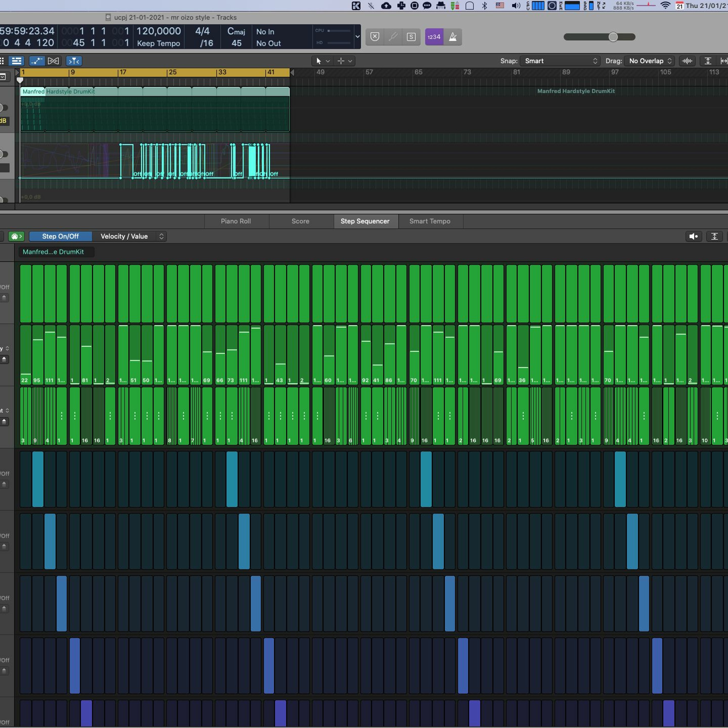Click the waveform zoom icon

(x=687, y=61)
